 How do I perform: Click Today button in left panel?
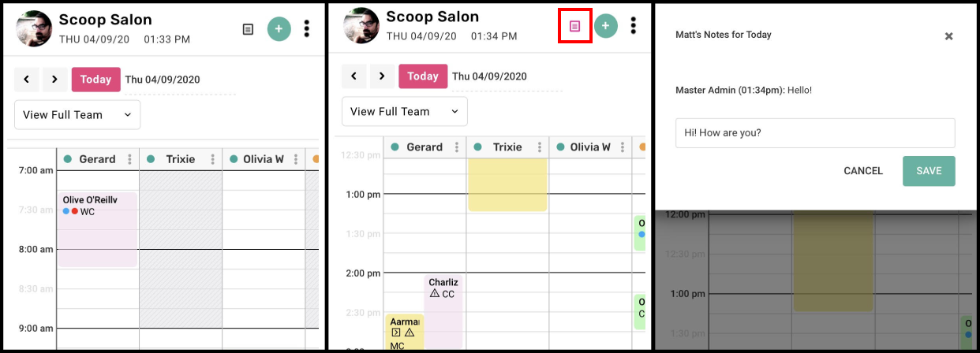[96, 80]
